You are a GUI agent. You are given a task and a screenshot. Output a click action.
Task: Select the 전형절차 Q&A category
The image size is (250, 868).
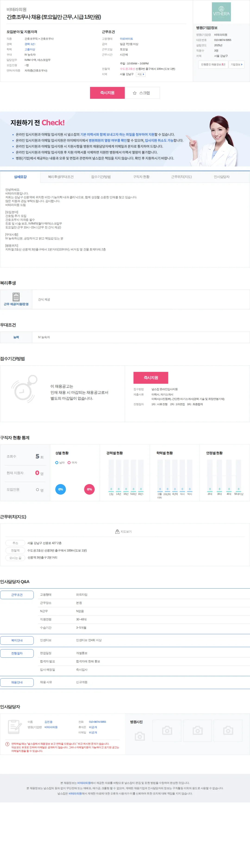pyautogui.click(x=17, y=653)
